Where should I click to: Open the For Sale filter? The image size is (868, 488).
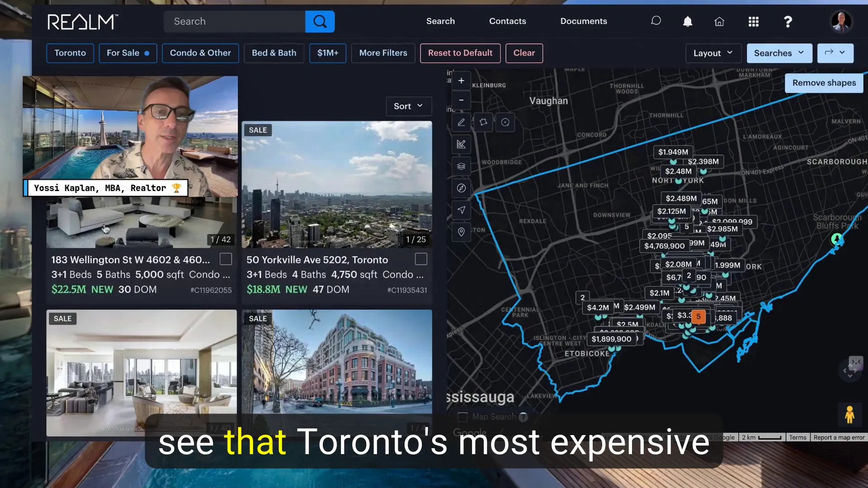pyautogui.click(x=128, y=53)
